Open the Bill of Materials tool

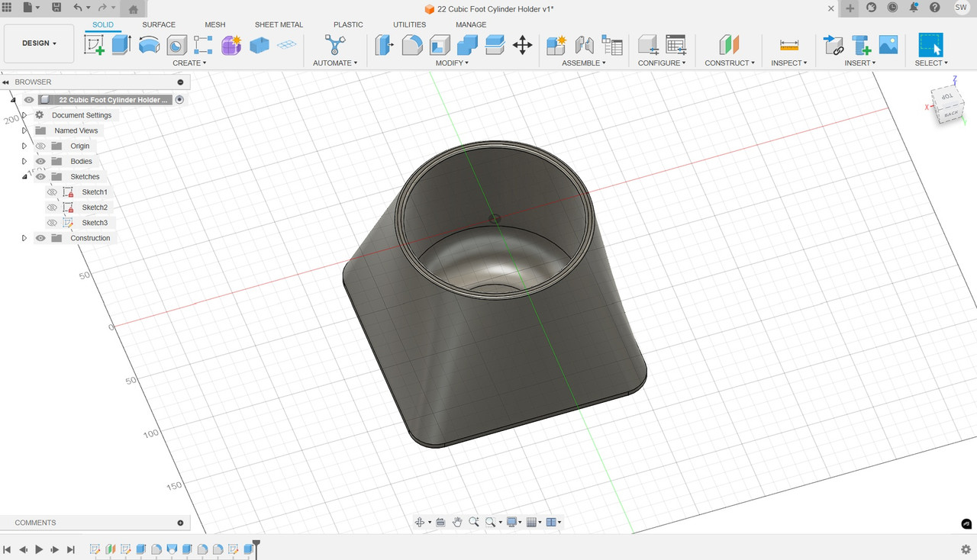pyautogui.click(x=612, y=45)
